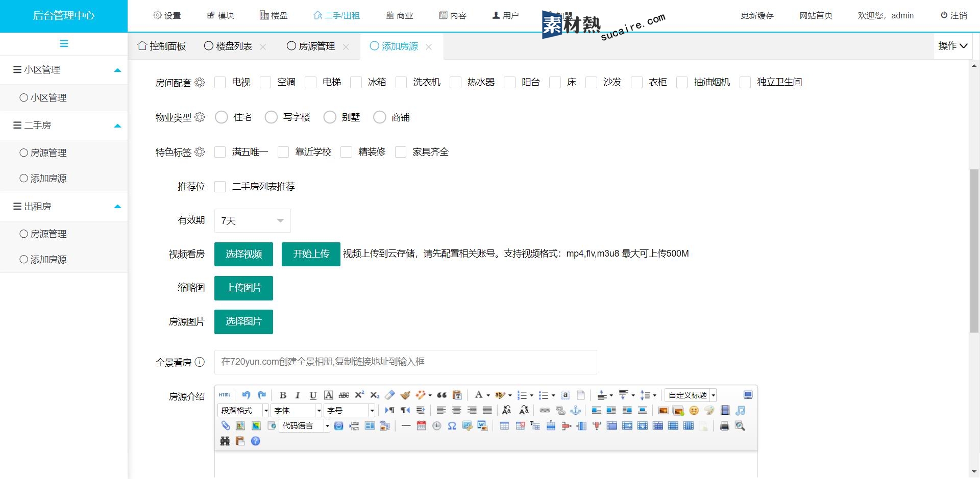Click the format brush icon

point(405,395)
